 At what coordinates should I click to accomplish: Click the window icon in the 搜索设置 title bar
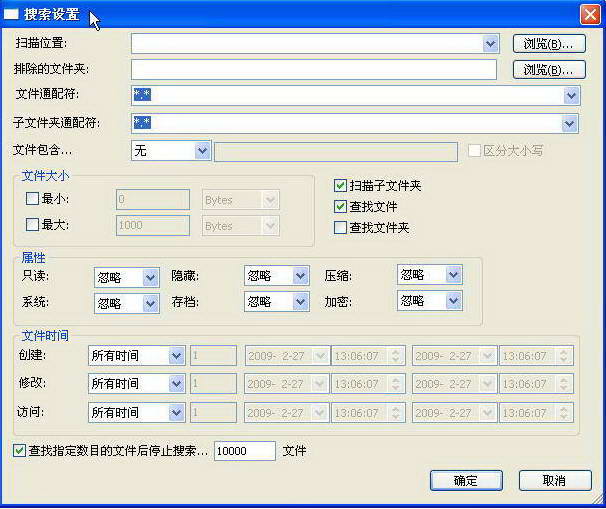click(x=11, y=15)
